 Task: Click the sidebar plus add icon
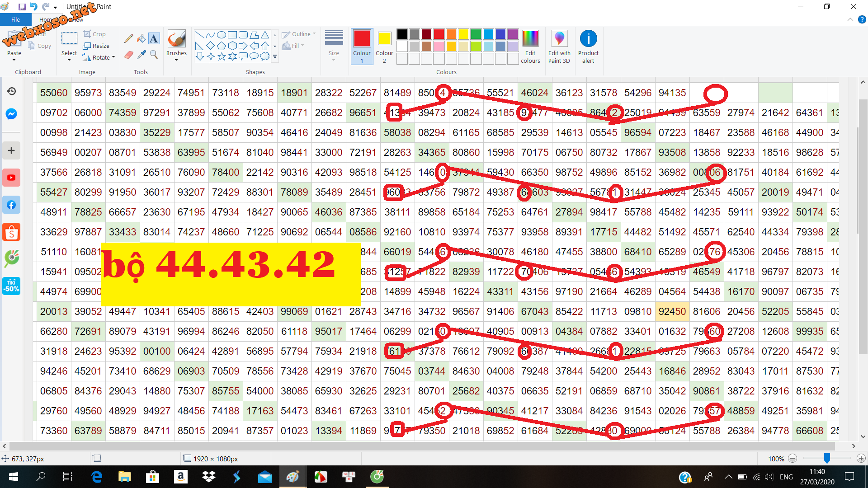coord(11,150)
